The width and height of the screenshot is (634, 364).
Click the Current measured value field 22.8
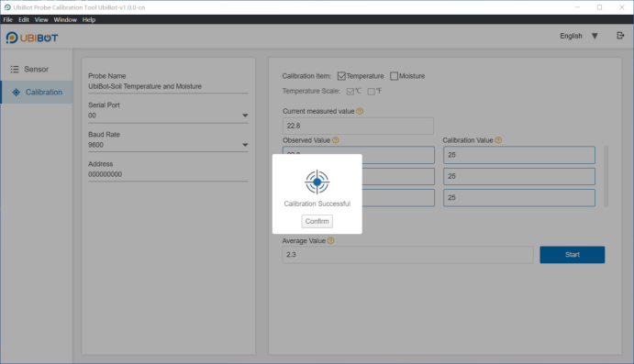(x=358, y=126)
